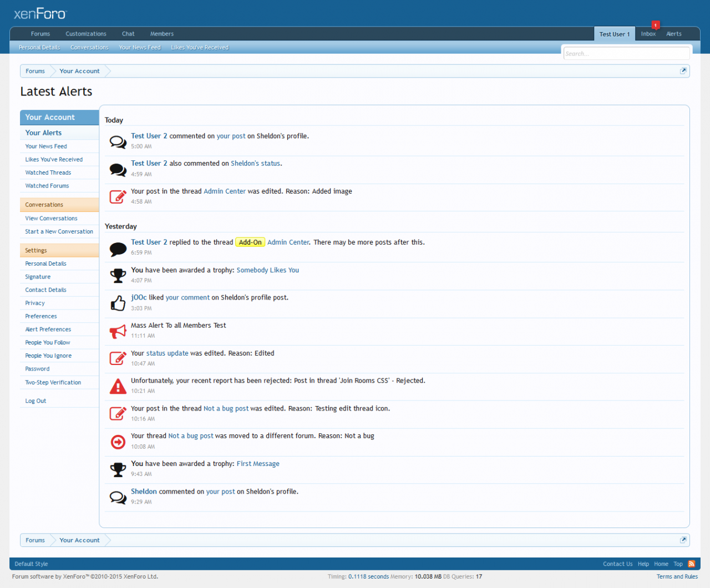
Task: Open the Test User 1 account tab
Action: 615,34
